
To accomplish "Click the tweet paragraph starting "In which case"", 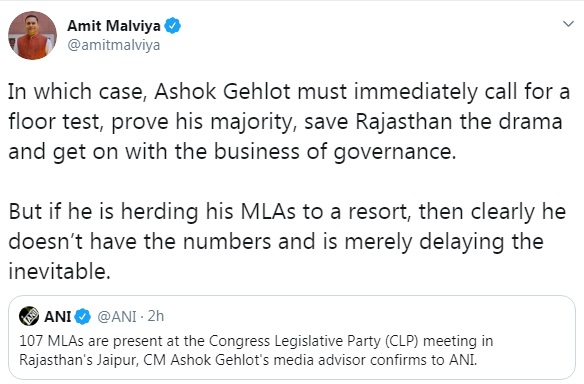I will click(x=289, y=122).
